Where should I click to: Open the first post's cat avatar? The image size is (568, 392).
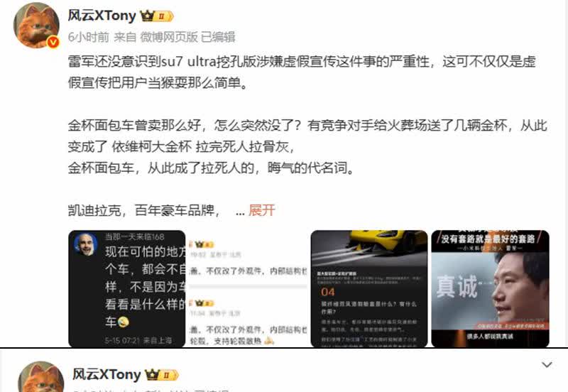click(x=36, y=26)
